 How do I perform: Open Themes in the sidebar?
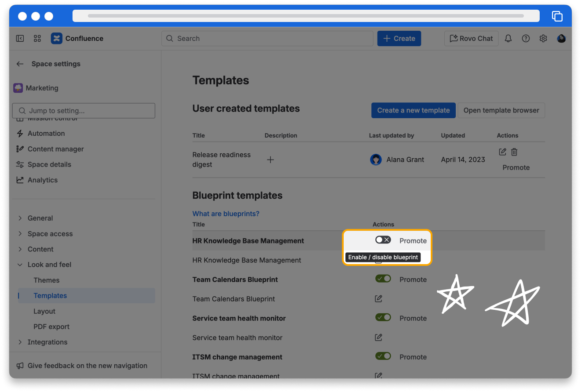point(46,280)
